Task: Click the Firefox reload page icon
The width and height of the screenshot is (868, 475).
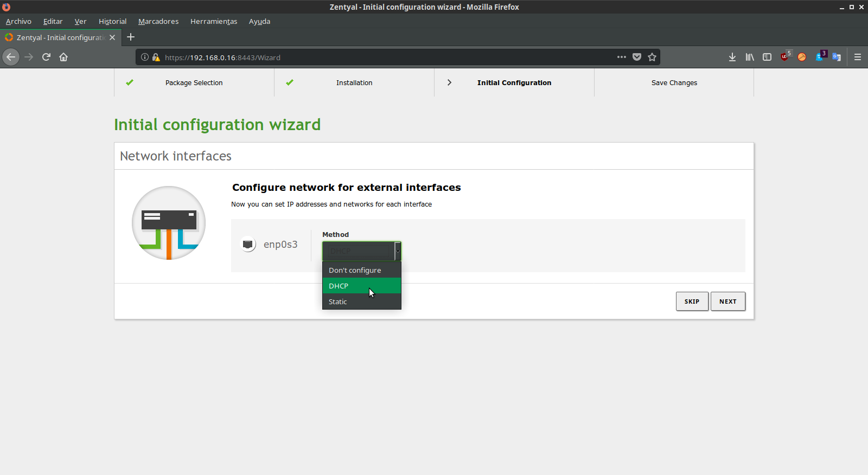Action: click(x=46, y=57)
